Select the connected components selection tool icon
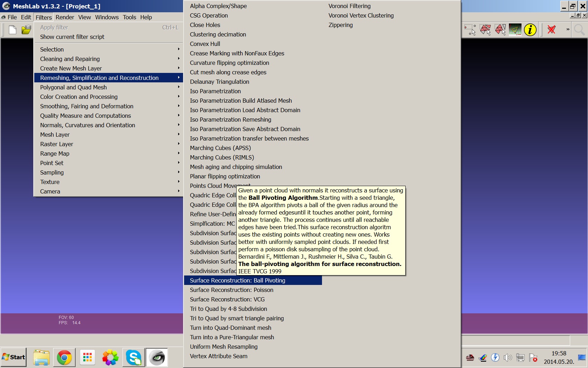588x368 pixels. click(x=485, y=30)
